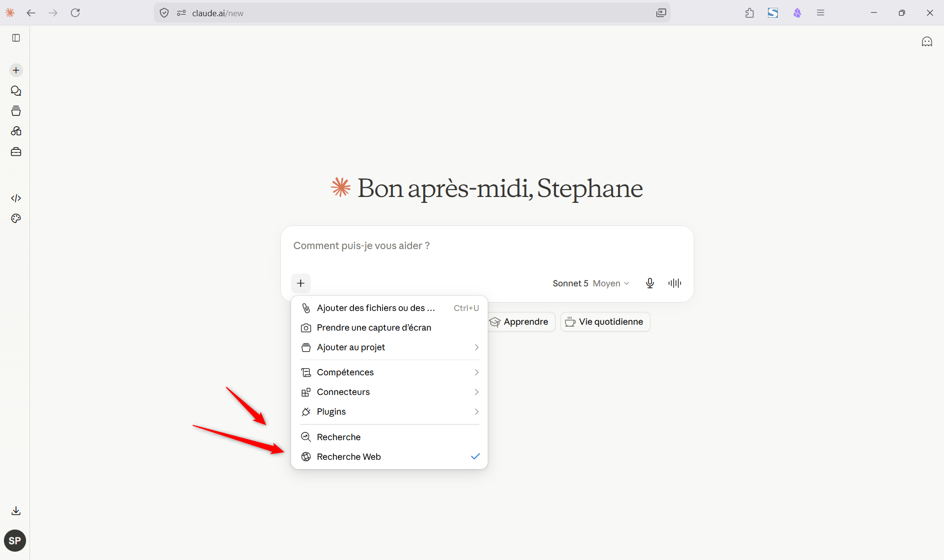Click the blue S extension icon
The height and width of the screenshot is (560, 944).
click(773, 13)
